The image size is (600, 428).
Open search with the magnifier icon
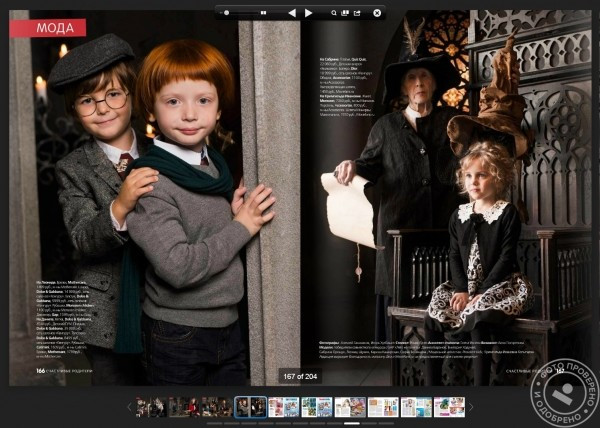[x=331, y=13]
